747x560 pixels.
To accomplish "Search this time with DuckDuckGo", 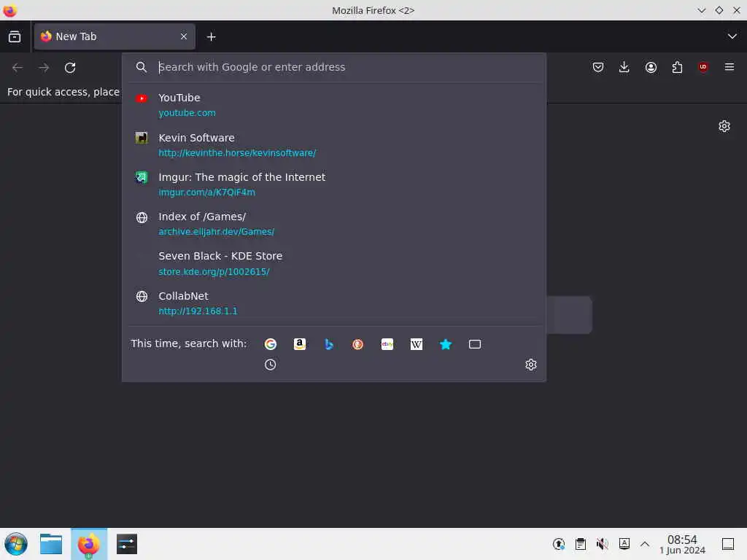I will click(x=357, y=344).
